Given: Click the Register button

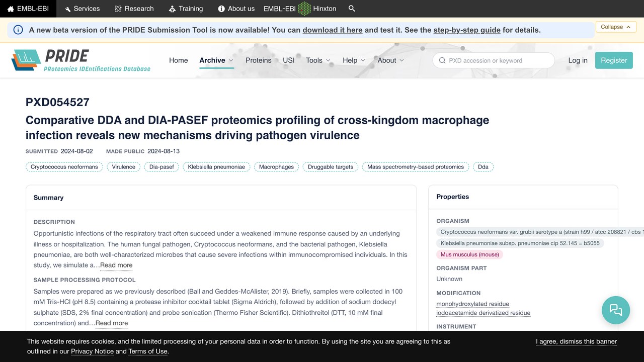Looking at the screenshot, I should (614, 60).
